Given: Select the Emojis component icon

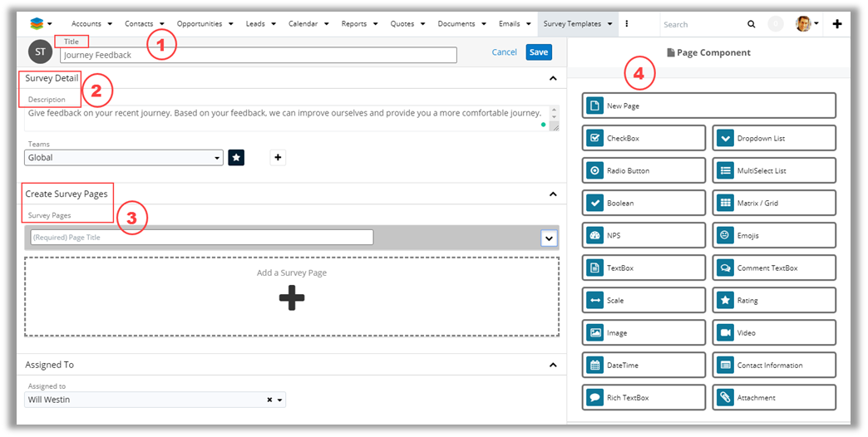Looking at the screenshot, I should click(724, 236).
